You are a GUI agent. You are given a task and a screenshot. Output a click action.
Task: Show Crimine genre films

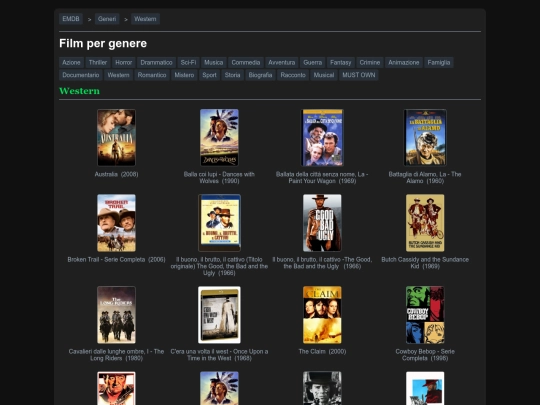[x=370, y=62]
